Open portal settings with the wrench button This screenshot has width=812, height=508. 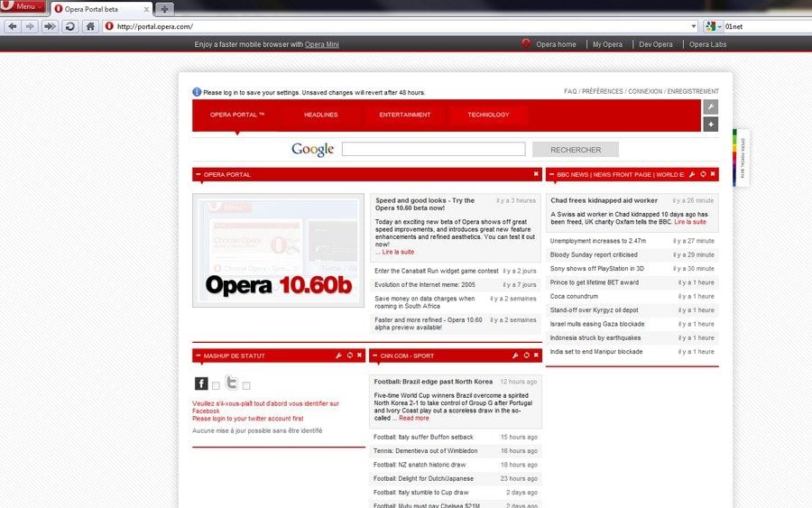click(710, 107)
